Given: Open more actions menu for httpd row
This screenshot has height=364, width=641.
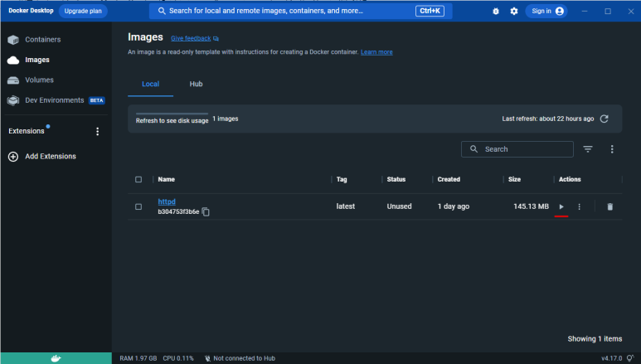Looking at the screenshot, I should [580, 206].
